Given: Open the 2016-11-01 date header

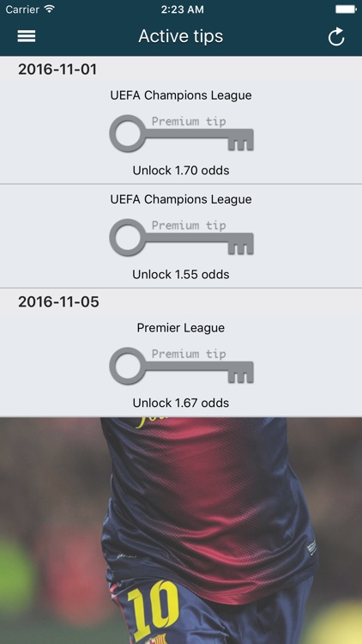Looking at the screenshot, I should (x=57, y=69).
